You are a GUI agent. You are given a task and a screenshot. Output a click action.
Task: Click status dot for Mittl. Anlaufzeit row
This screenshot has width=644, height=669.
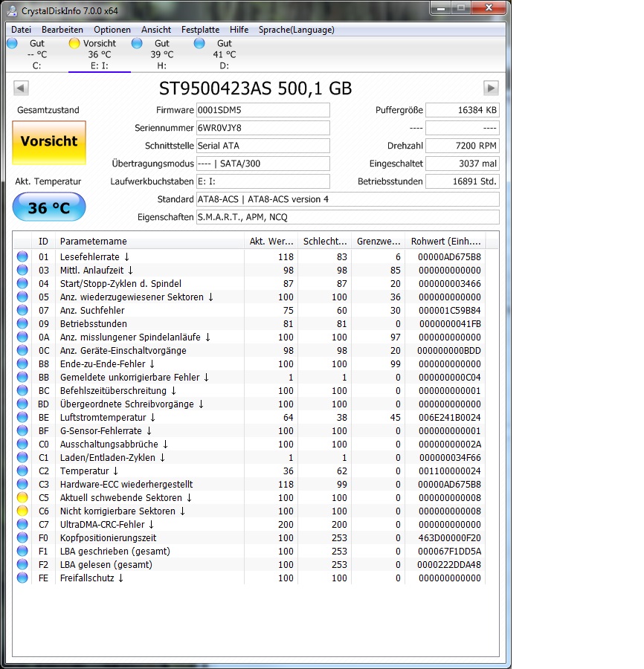[22, 270]
